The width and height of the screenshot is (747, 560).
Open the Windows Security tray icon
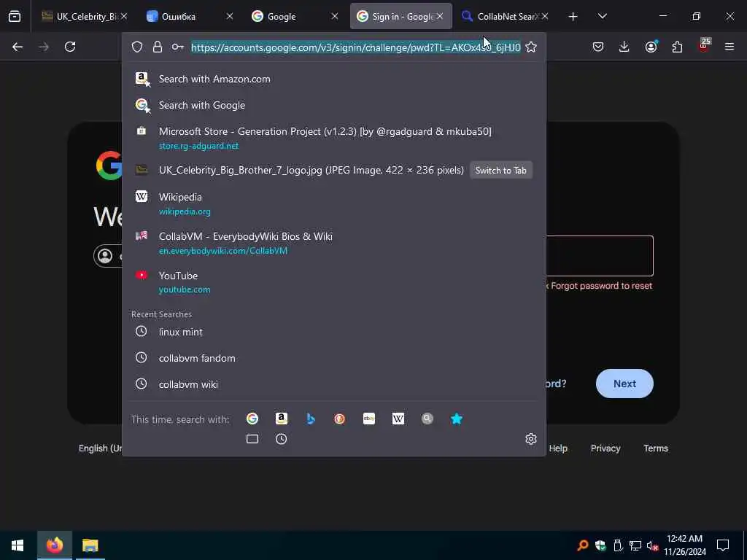pyautogui.click(x=600, y=545)
